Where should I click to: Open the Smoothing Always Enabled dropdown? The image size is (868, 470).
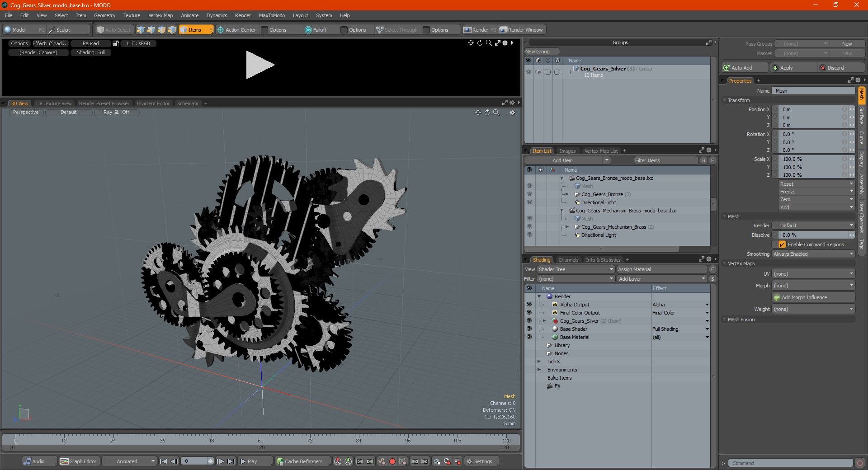(x=813, y=254)
